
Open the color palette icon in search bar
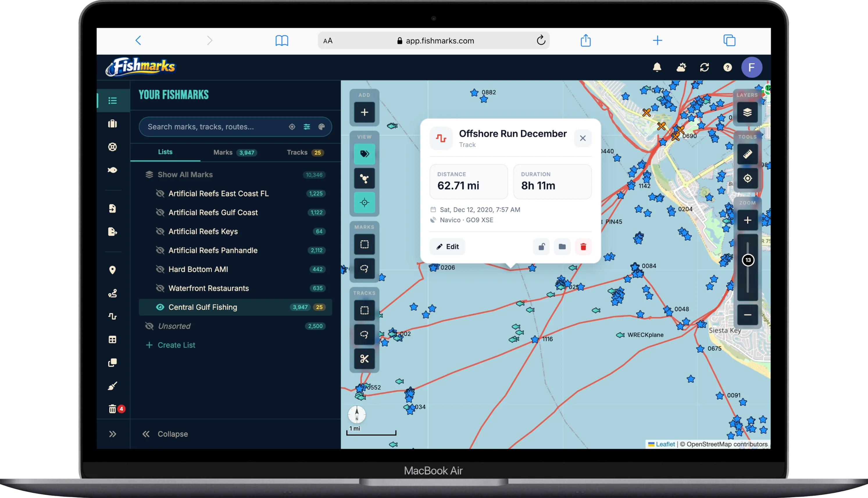tap(322, 127)
